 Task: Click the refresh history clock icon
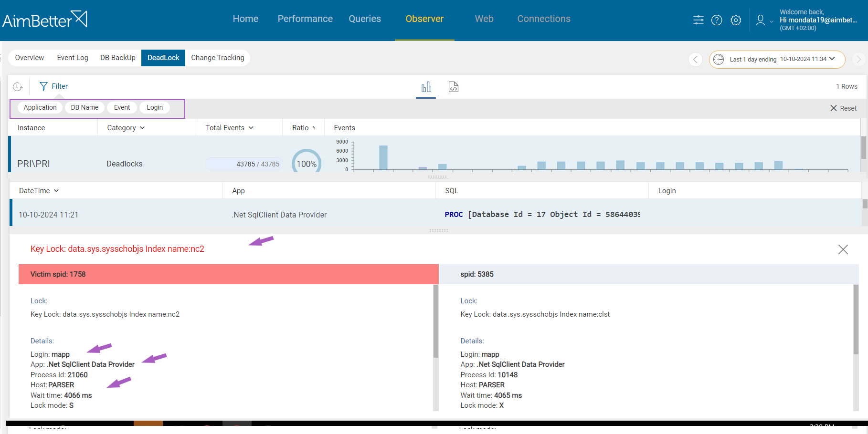[x=18, y=86]
